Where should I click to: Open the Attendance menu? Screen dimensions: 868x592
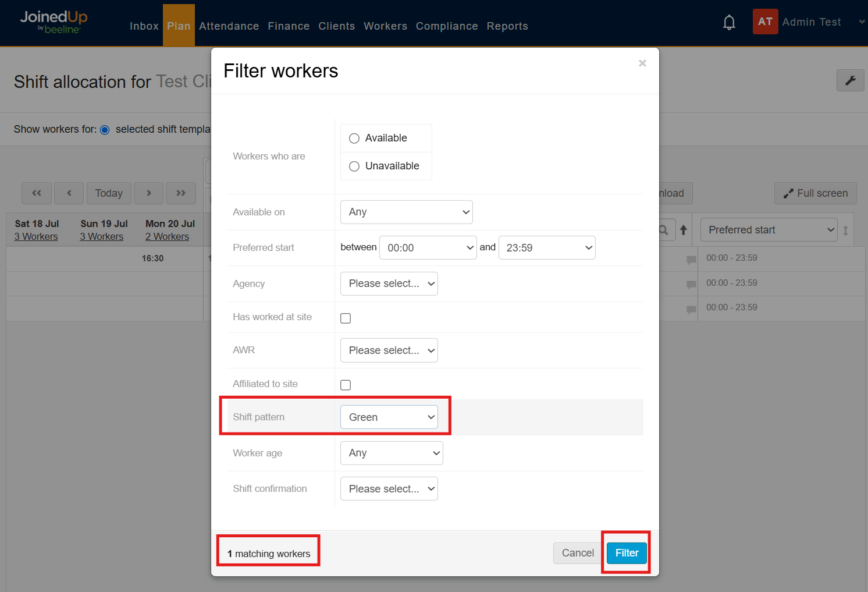(229, 26)
